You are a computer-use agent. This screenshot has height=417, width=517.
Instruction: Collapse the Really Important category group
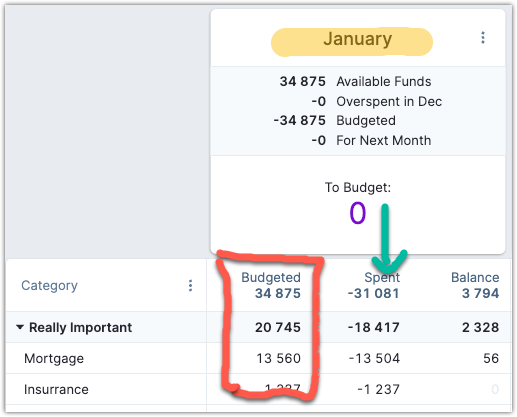[x=20, y=327]
